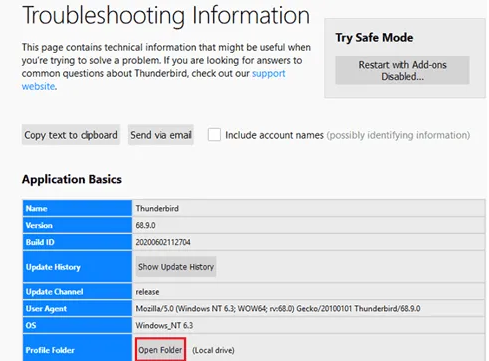Open Folder for Profile Folder

160,350
